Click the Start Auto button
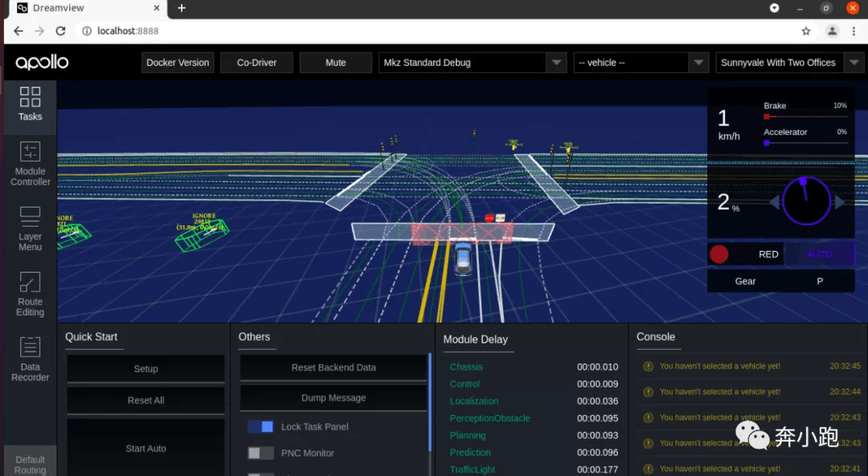The width and height of the screenshot is (868, 476). pos(145,448)
